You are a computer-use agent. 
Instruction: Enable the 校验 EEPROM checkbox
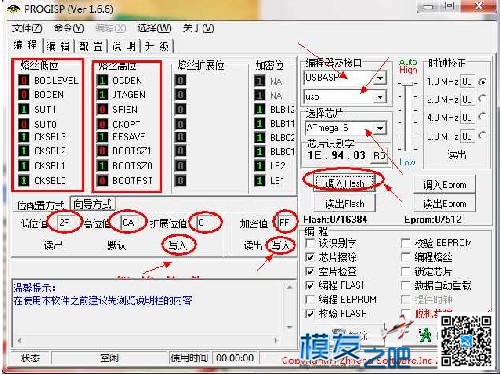[405, 243]
